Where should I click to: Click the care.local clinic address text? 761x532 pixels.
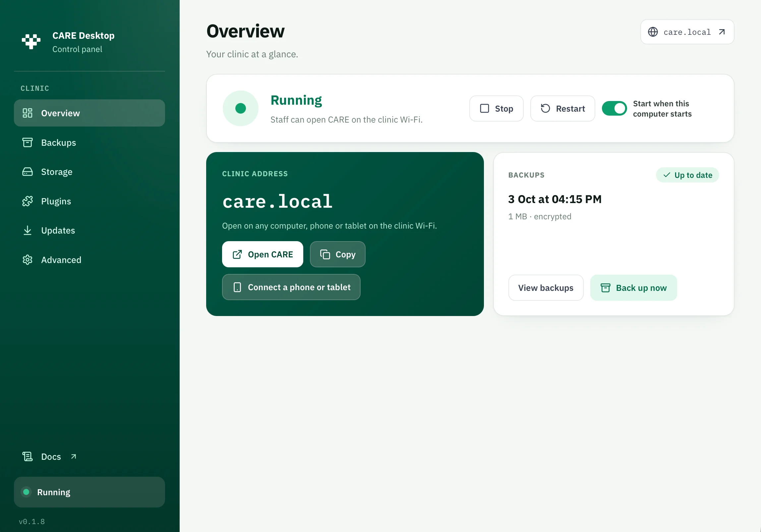point(277,201)
